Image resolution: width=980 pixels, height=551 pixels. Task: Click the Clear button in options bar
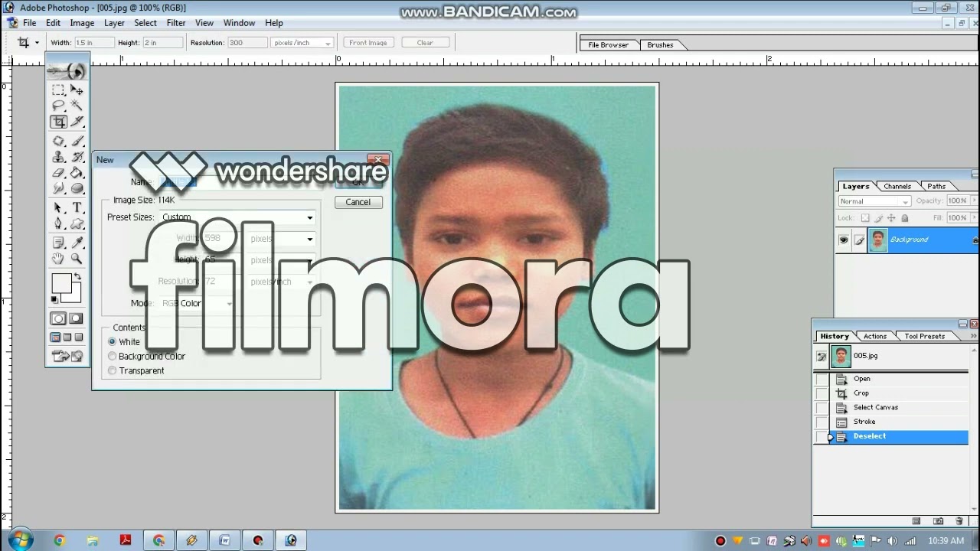tap(425, 43)
